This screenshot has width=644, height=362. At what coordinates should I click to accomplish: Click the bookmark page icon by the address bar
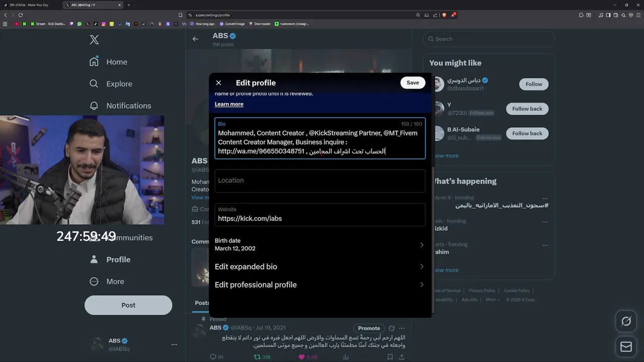click(181, 15)
